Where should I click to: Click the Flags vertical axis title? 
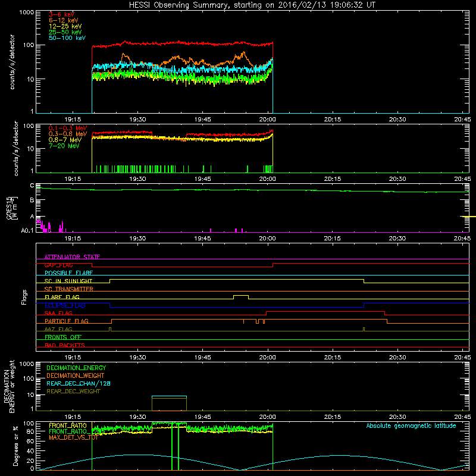[24, 297]
